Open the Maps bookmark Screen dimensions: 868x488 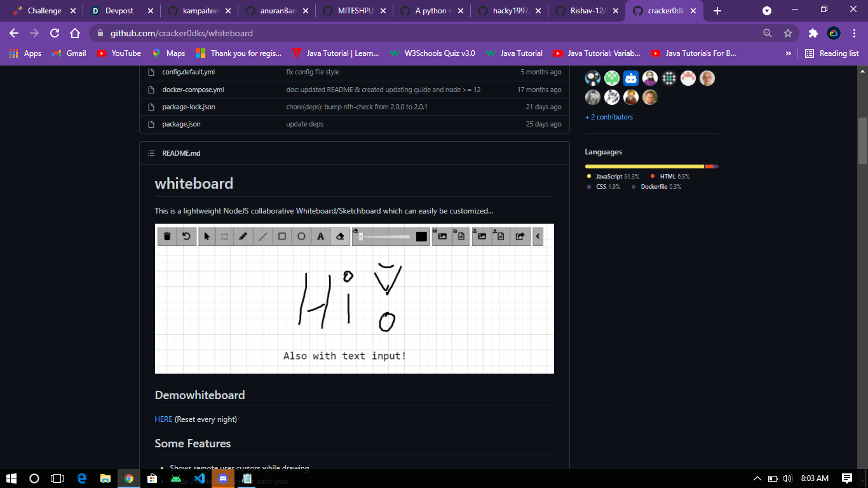click(x=168, y=53)
